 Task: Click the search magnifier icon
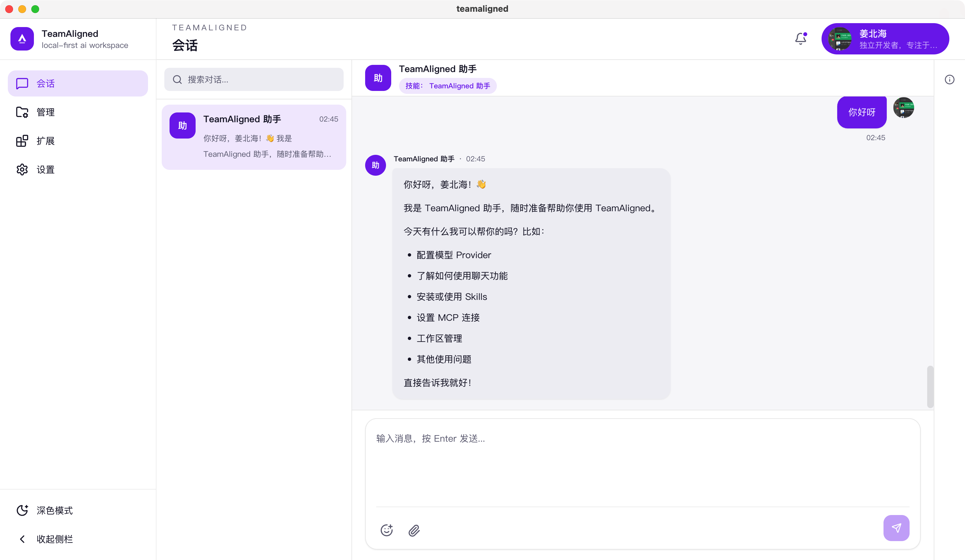[177, 80]
